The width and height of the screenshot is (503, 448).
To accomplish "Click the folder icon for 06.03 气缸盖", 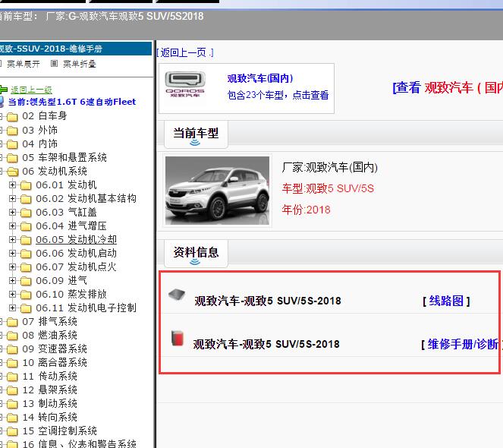I will [x=26, y=213].
